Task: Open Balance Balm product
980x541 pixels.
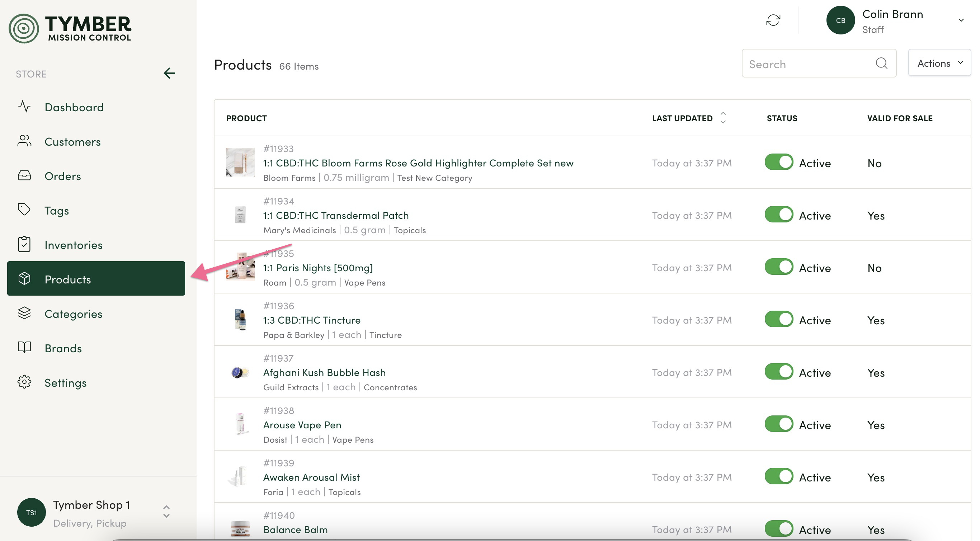Action: [295, 530]
